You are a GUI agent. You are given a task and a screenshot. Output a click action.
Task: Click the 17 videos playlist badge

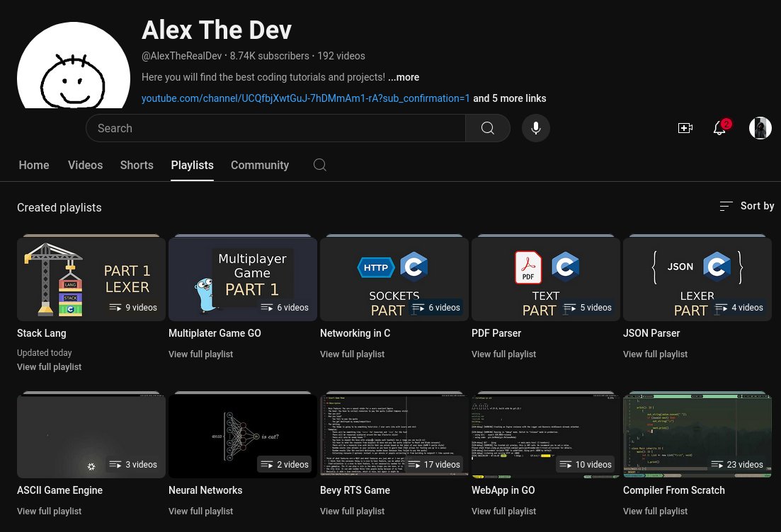coord(434,465)
